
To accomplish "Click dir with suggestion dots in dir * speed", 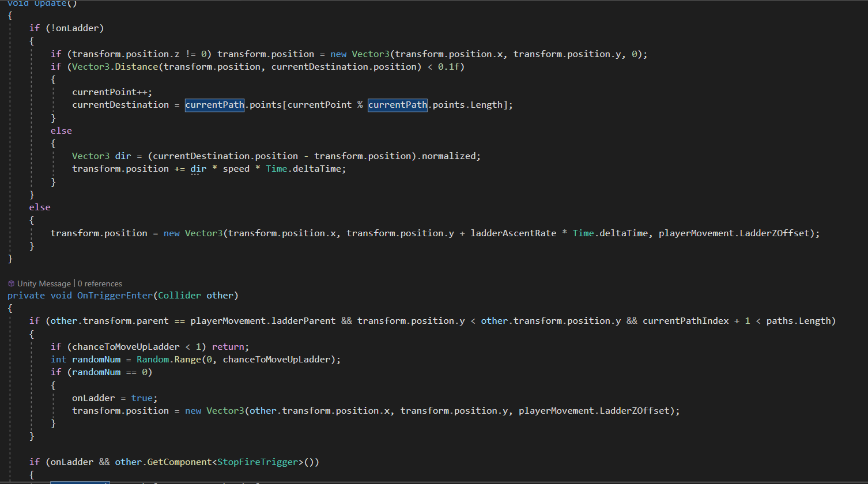I will pyautogui.click(x=198, y=169).
